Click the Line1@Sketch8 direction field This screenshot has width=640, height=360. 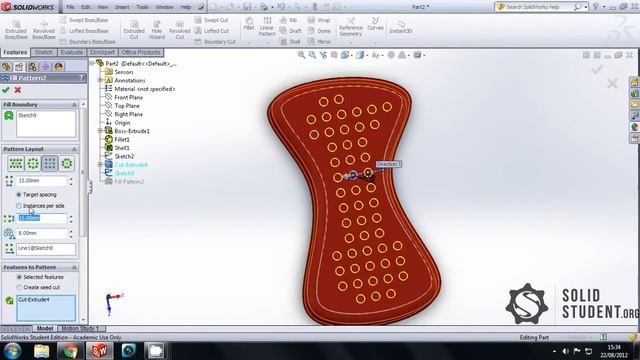[46, 249]
